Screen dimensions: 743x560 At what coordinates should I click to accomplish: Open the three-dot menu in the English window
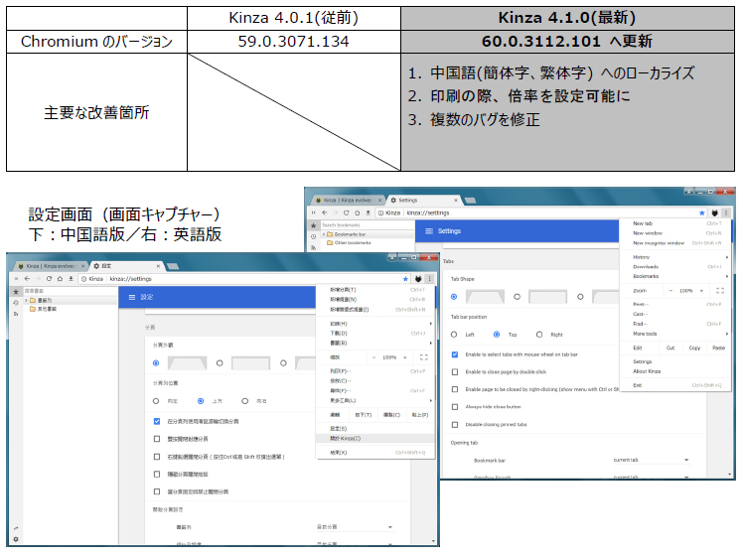[x=726, y=212]
